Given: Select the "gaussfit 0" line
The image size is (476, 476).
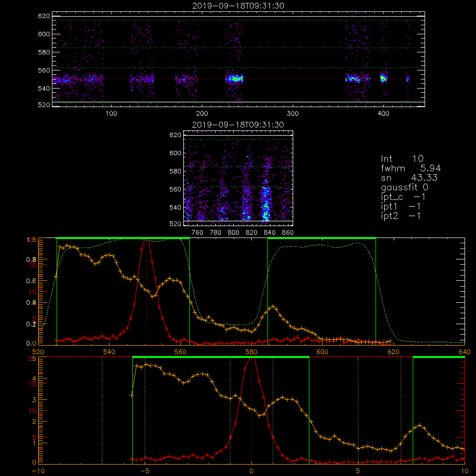Looking at the screenshot, I should point(405,188).
